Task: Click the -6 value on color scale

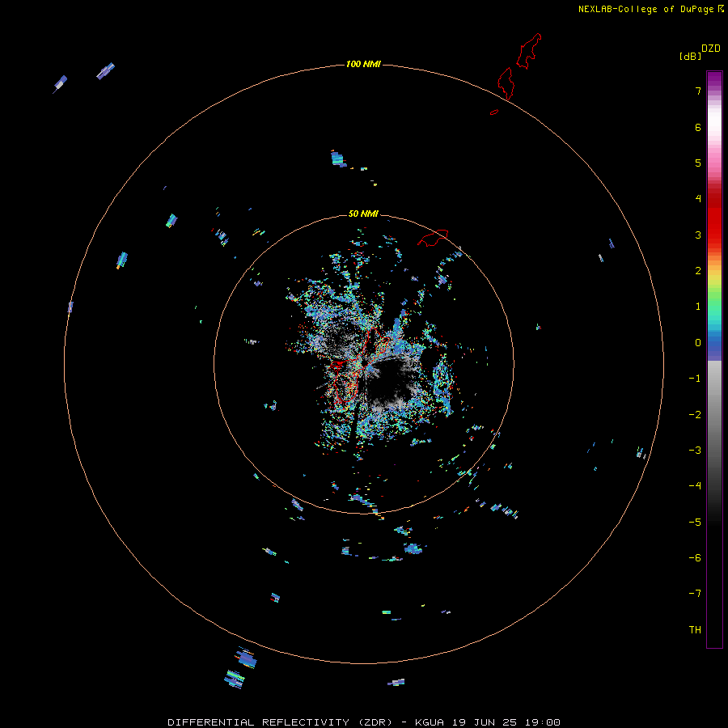Action: click(x=695, y=558)
